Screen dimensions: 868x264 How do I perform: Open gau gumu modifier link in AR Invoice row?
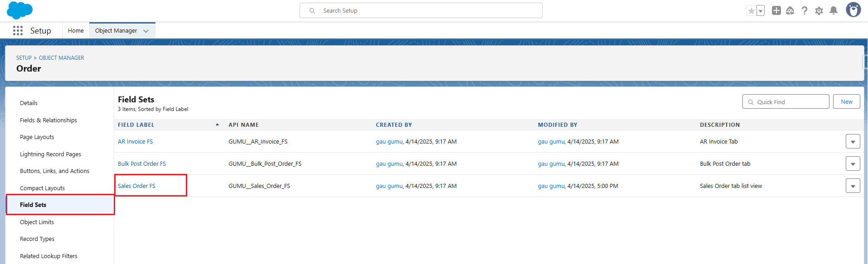tap(551, 142)
